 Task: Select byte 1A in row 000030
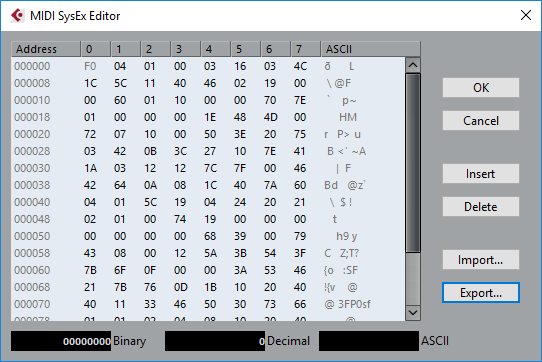coord(90,168)
